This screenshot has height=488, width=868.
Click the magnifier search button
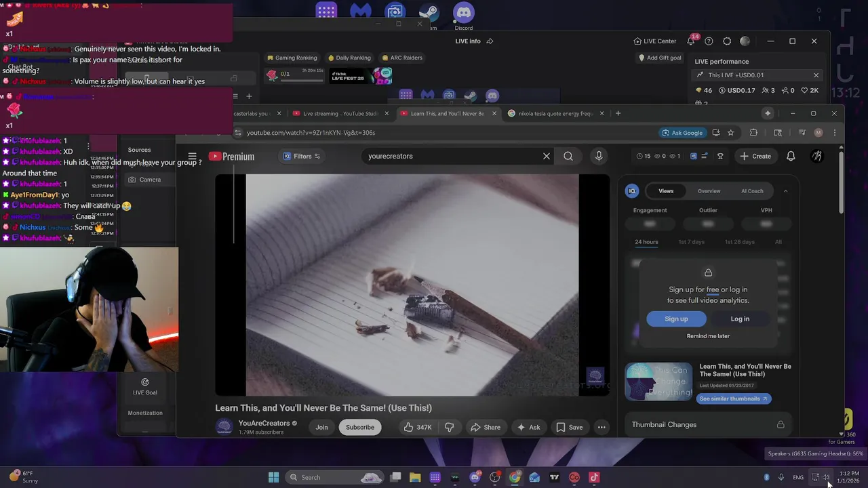pos(568,156)
